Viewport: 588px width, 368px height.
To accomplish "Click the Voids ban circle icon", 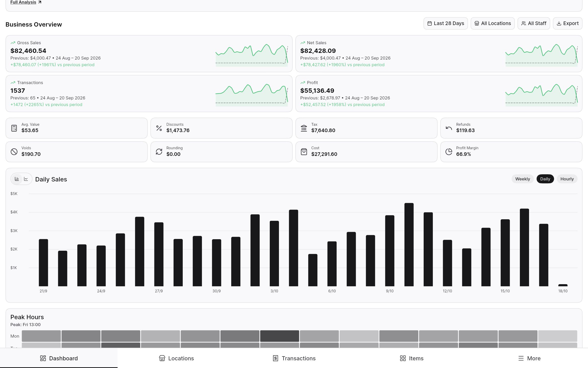I will 14,152.
